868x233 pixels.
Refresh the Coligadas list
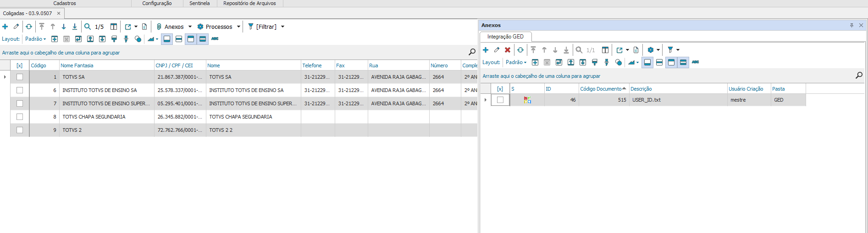pyautogui.click(x=29, y=27)
